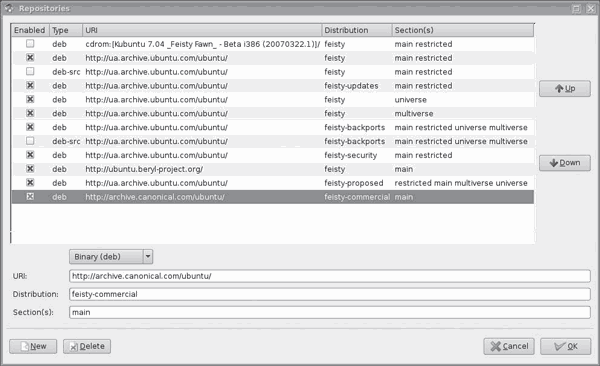This screenshot has width=600, height=366.
Task: Click the Section(s) input field containing main
Action: point(330,312)
